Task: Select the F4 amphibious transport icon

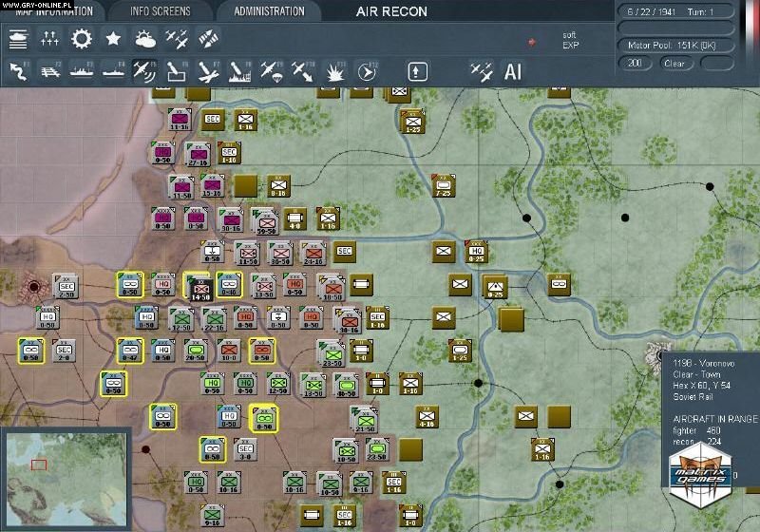Action: click(113, 71)
